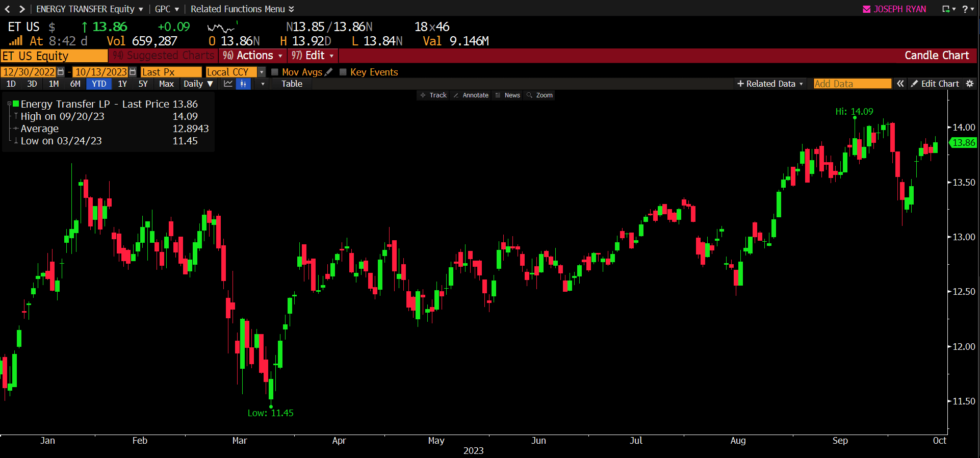The height and width of the screenshot is (458, 980).
Task: Select the 5Y range
Action: click(x=143, y=84)
